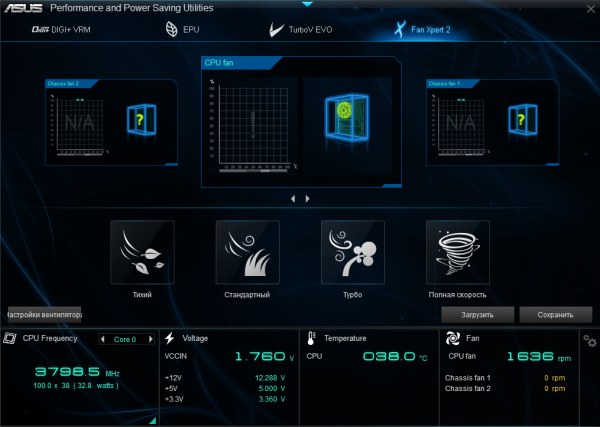
Task: Click the CPU Frequency chip icon
Action: pyautogui.click(x=10, y=338)
